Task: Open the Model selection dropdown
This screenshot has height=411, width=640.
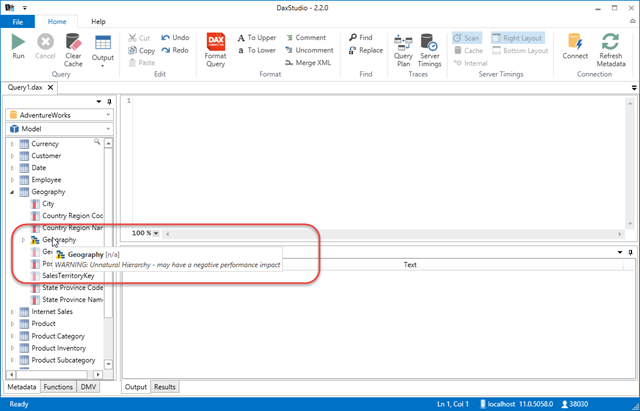Action: 60,129
